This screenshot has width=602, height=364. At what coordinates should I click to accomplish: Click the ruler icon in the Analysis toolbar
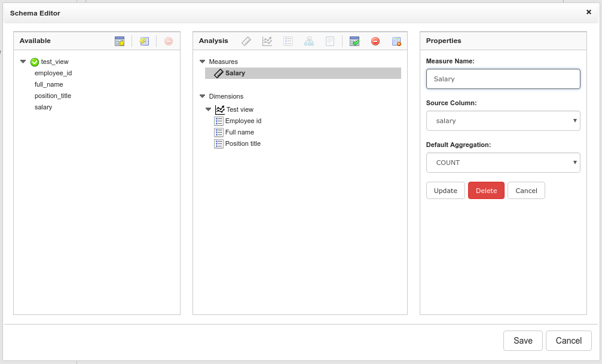click(x=246, y=41)
